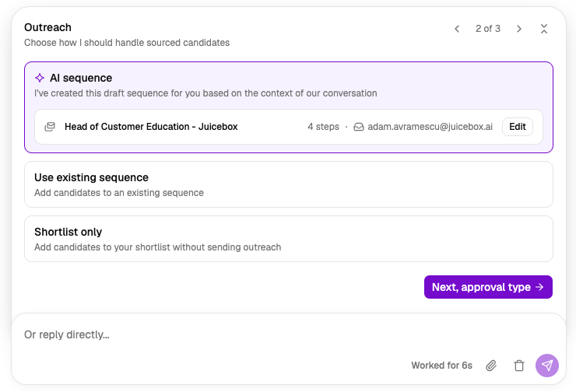Go to previous step using left chevron

pyautogui.click(x=457, y=29)
